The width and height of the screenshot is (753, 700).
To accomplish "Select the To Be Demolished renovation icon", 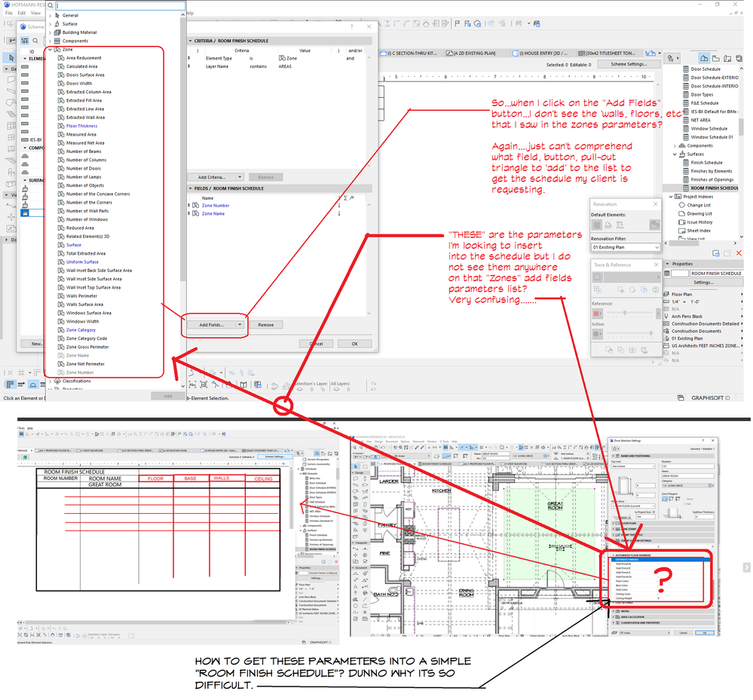I will tap(608, 225).
